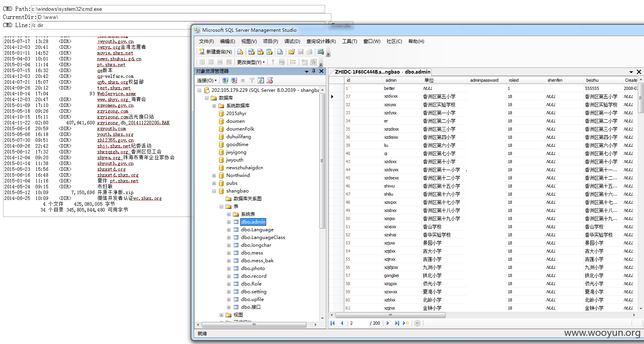Go to previous record in results grid
644x344 pixels.
342,323
